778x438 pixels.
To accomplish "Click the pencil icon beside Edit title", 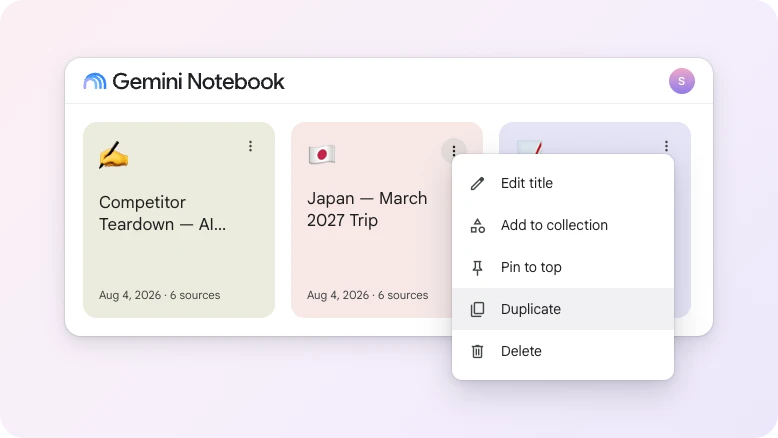I will (x=477, y=184).
